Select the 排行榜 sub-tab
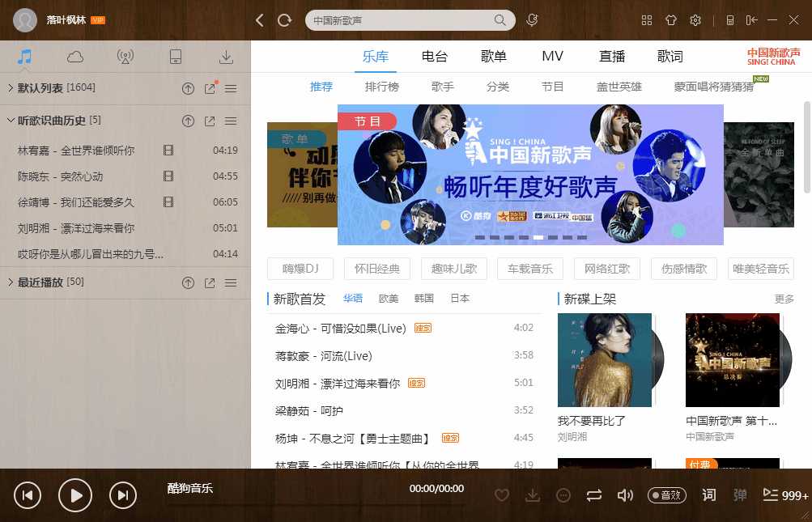 (381, 87)
